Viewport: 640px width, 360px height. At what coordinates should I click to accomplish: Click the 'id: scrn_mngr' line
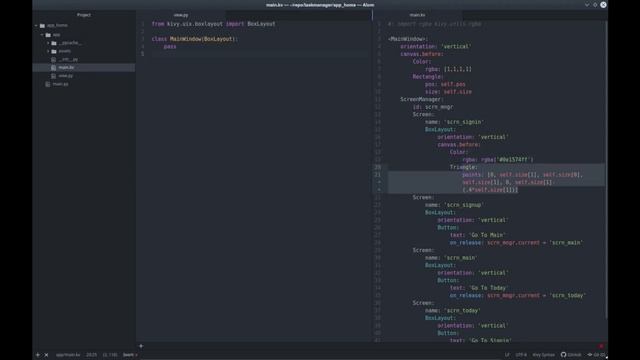[x=433, y=107]
